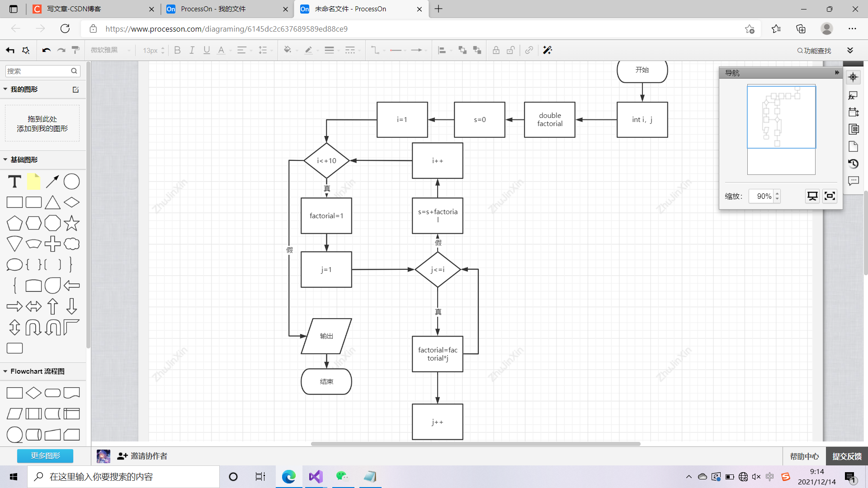Viewport: 868px width, 488px height.
Task: Click the magic beautify wand icon
Action: pyautogui.click(x=547, y=50)
